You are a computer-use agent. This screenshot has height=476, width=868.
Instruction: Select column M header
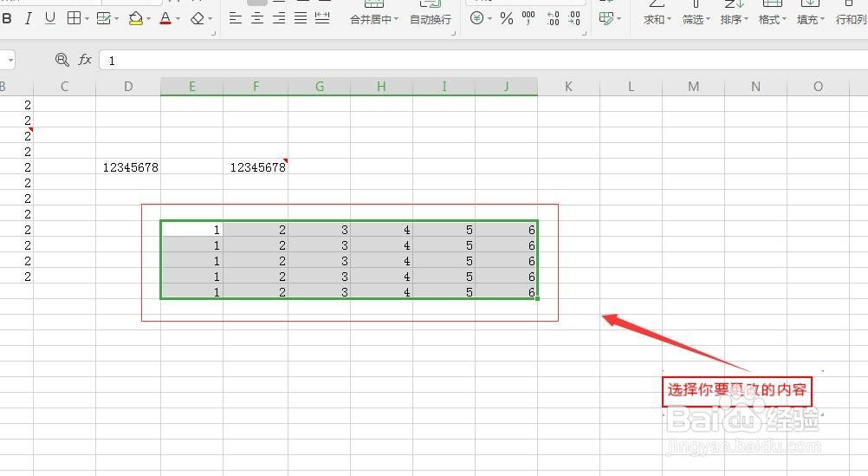tap(693, 87)
